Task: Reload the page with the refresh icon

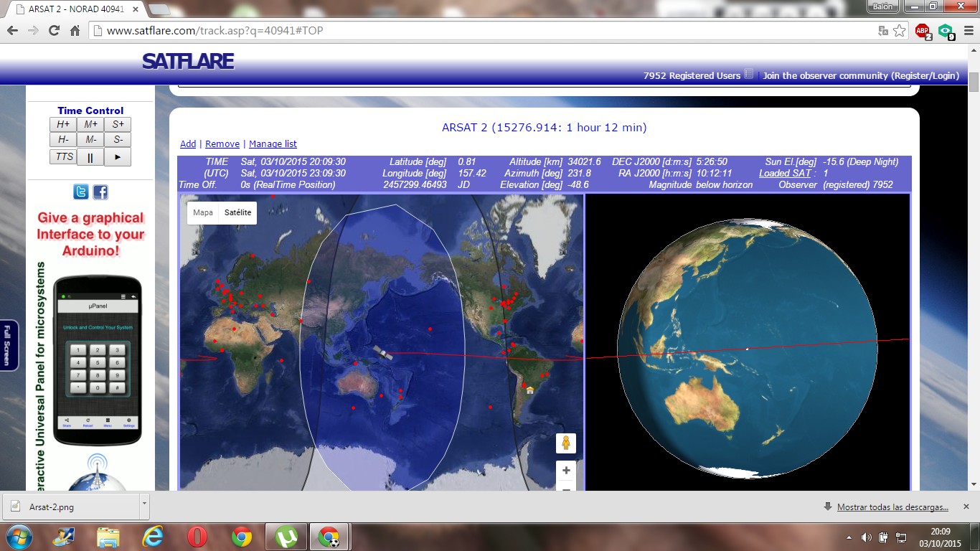Action: [54, 31]
